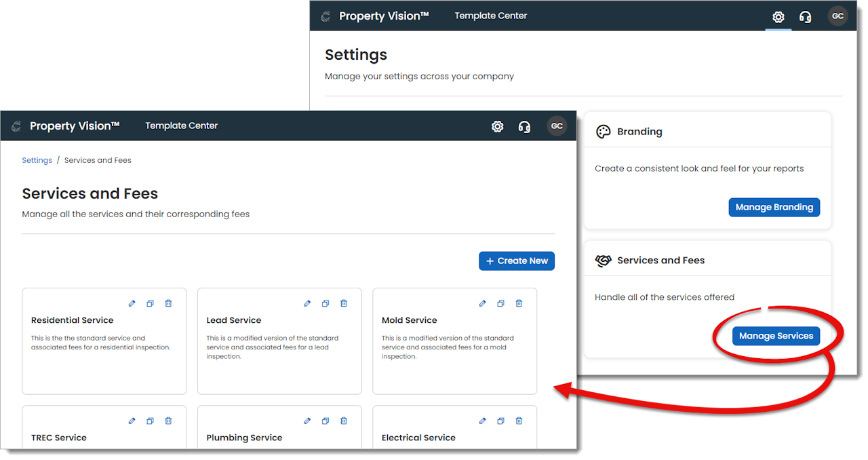
Task: Click the Create New button
Action: point(517,261)
